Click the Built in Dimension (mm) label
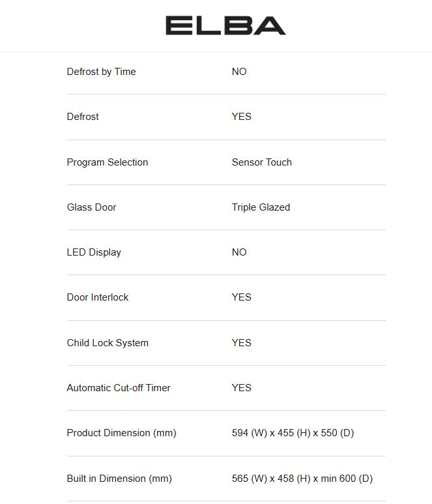432x504 pixels. 119,479
